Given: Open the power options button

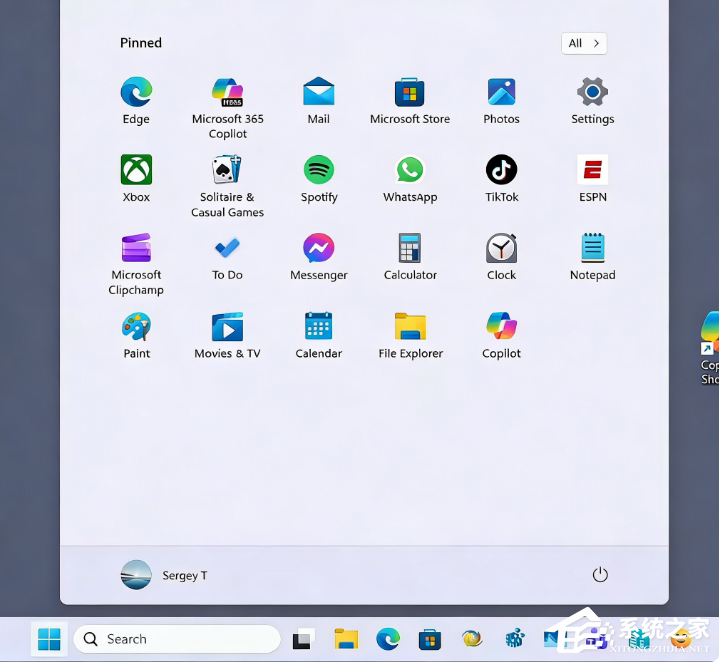Looking at the screenshot, I should [600, 574].
